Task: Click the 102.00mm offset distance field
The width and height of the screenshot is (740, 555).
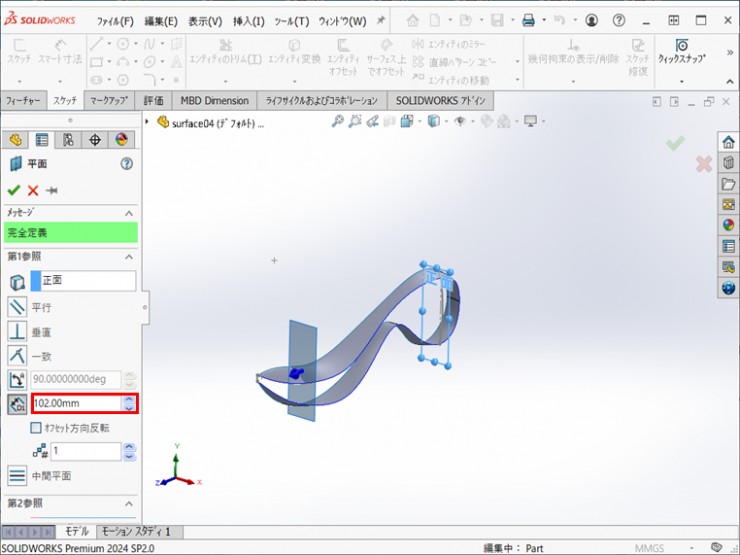Action: tap(75, 404)
